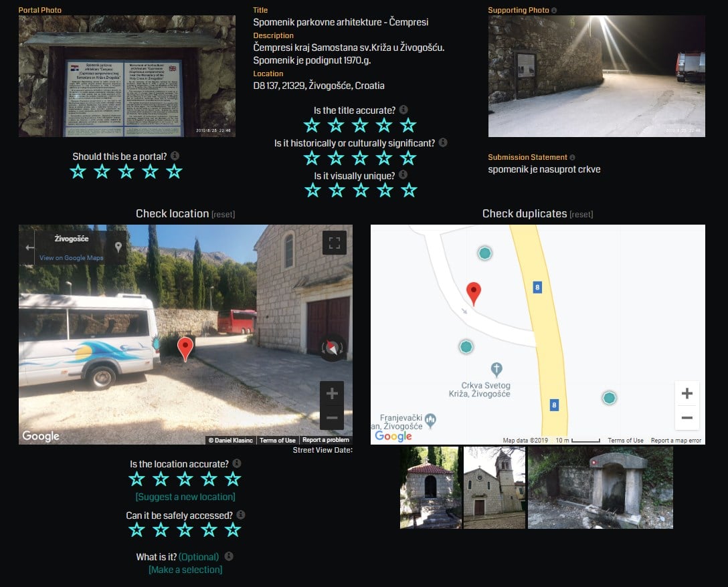Click info icon beside "What is it?"
728x587 pixels.
(228, 556)
